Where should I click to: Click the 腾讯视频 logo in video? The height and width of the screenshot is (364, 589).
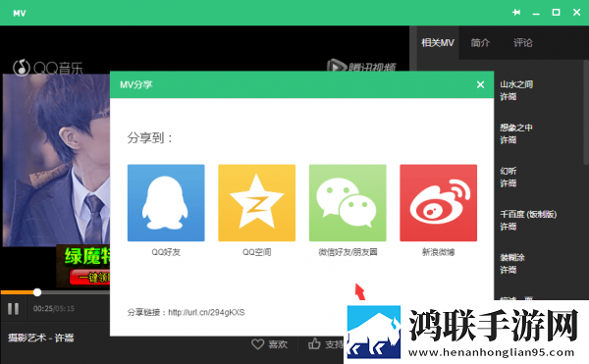pos(361,66)
